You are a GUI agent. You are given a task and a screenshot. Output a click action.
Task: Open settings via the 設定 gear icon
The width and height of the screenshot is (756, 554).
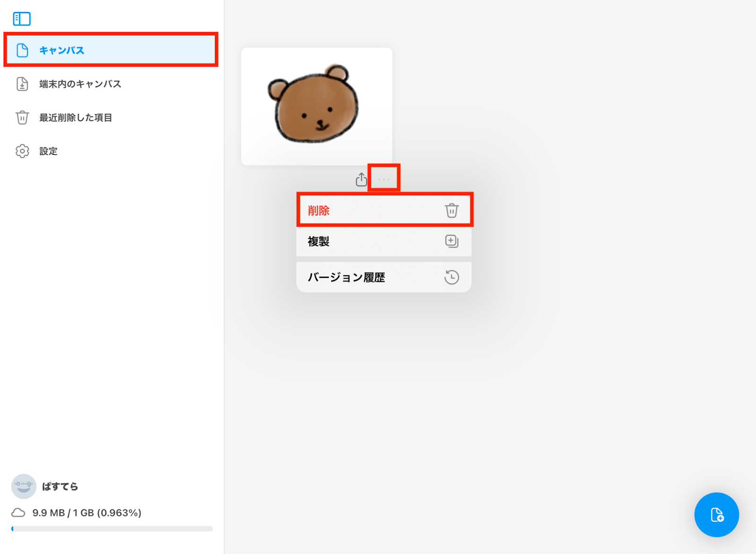coord(22,151)
